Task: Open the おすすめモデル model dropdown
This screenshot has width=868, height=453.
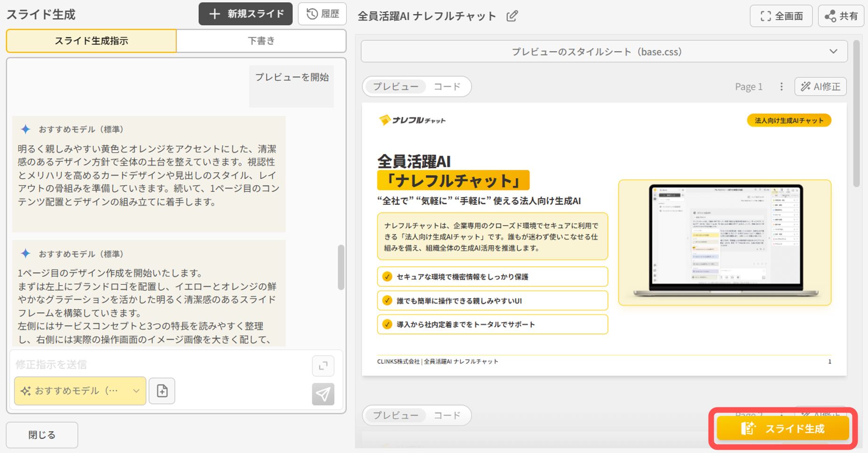Action: [80, 391]
